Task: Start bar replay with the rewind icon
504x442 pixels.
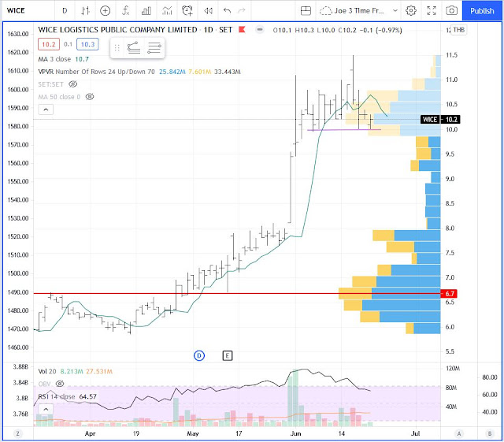Action: pos(208,11)
